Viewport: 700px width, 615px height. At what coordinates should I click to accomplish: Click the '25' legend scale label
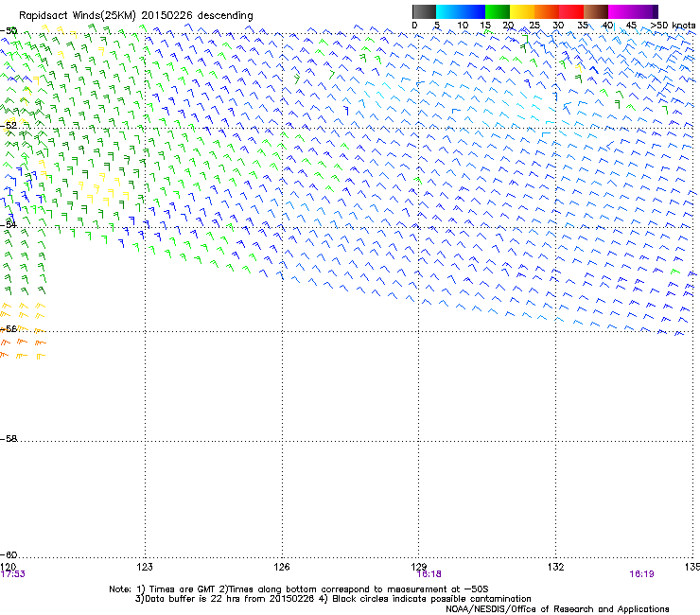(x=534, y=26)
